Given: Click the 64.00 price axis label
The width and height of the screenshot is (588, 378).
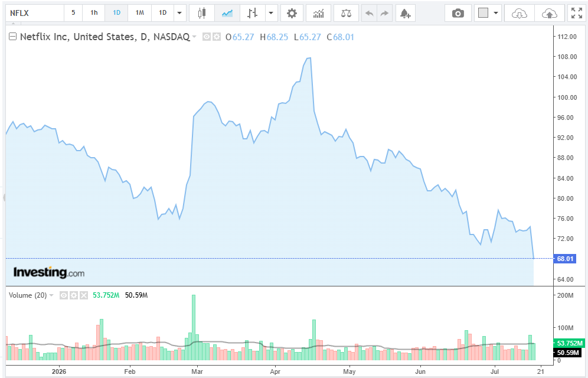Looking at the screenshot, I should pyautogui.click(x=566, y=279).
